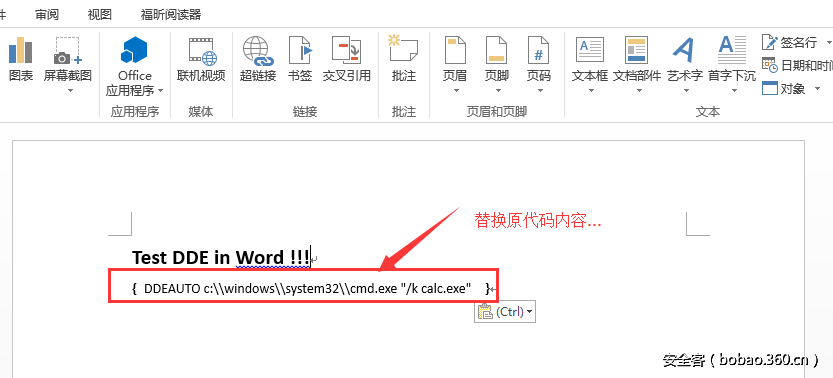Expand the Office 应用程序 dropdown arrow
This screenshot has height=378, width=833.
tap(160, 91)
